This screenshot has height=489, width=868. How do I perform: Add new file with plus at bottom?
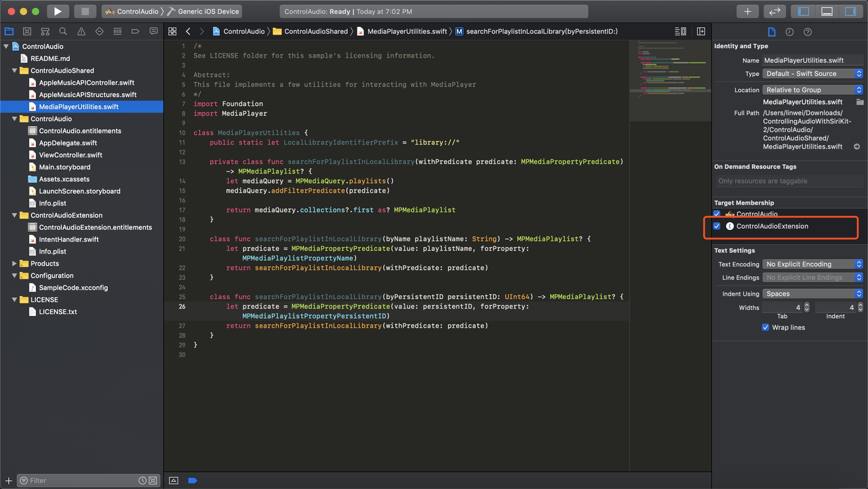[x=9, y=480]
